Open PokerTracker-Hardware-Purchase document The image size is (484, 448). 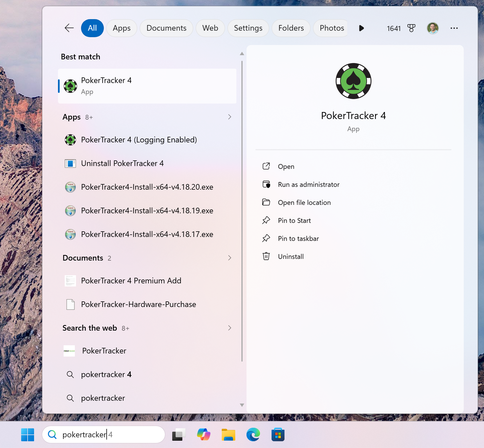(147, 304)
